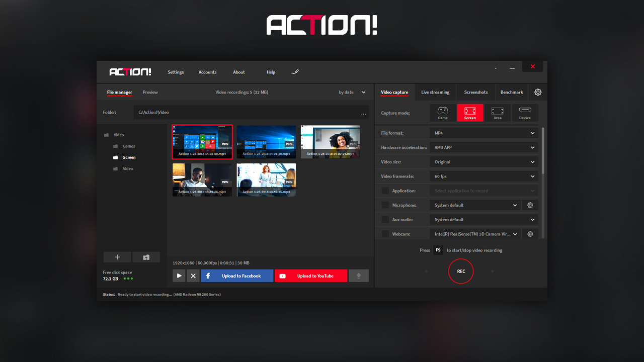Select thumbnail Action 1-25-2018 14-01-20.mp4
Viewport: 644px width, 362px height.
266,142
